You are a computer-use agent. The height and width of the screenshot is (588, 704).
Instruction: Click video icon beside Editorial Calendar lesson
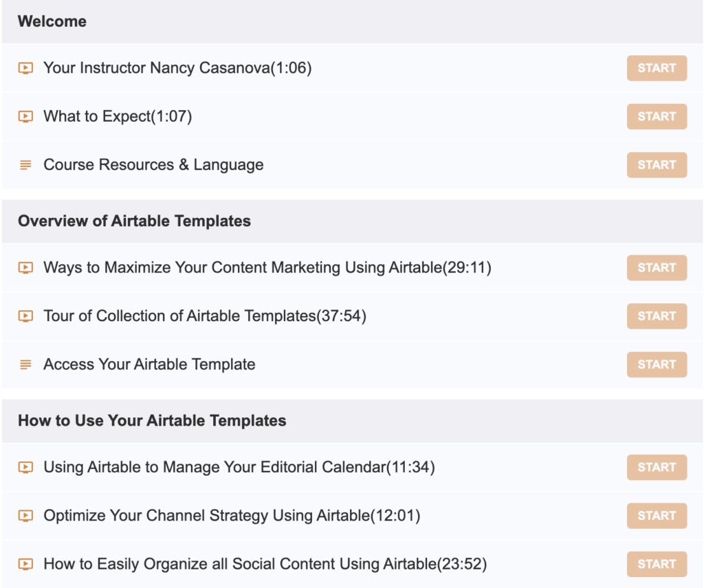click(25, 467)
